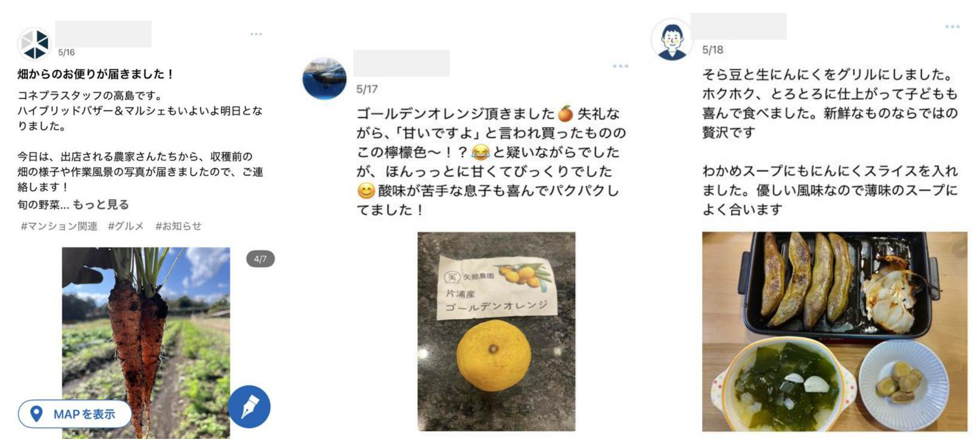Expand the post with もっと見る
This screenshot has height=448, width=980.
(101, 205)
